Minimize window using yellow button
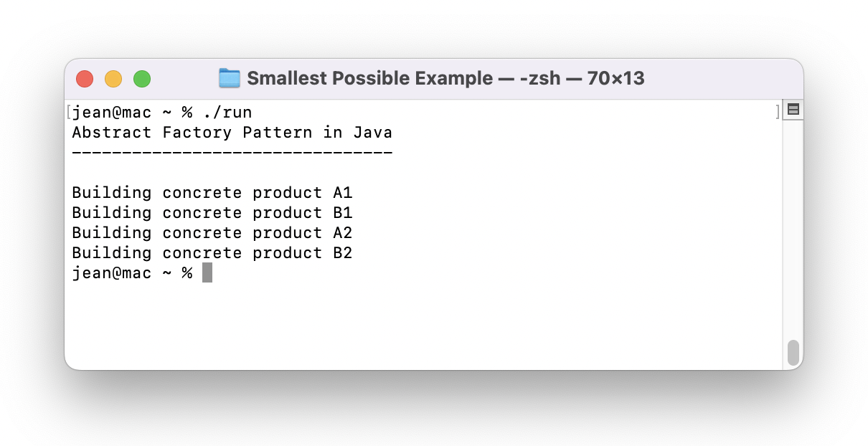Viewport: 868px width, 446px height. click(113, 79)
